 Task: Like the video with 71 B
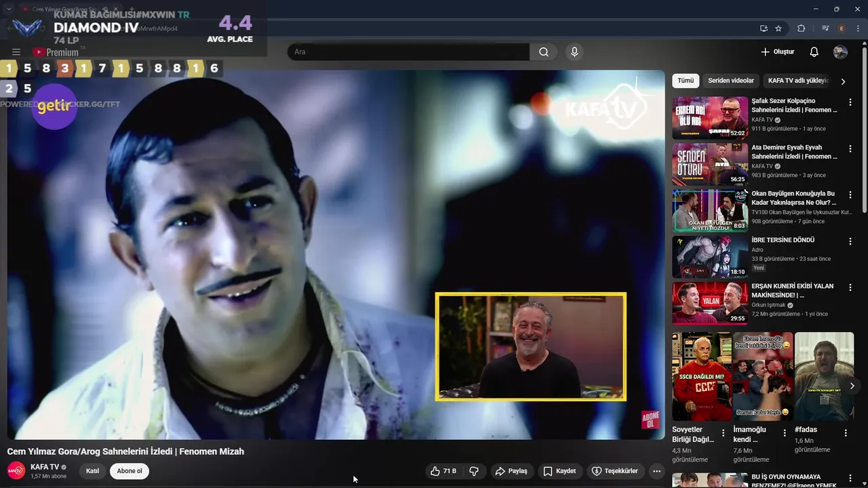(x=443, y=471)
